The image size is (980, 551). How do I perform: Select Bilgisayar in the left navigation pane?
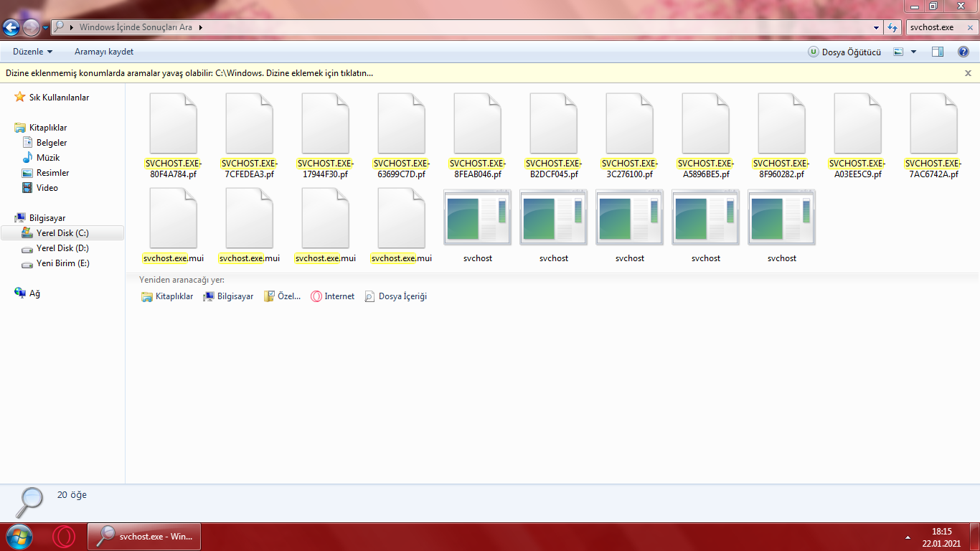(x=40, y=218)
